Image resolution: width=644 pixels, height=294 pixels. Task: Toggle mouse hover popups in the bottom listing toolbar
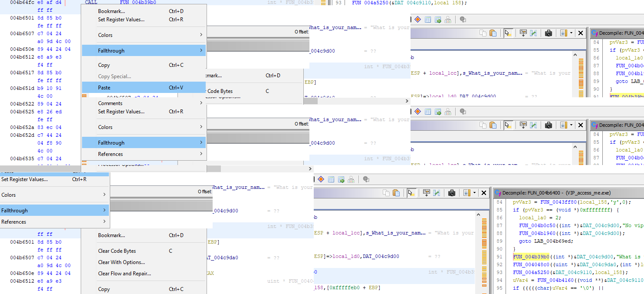(411, 193)
